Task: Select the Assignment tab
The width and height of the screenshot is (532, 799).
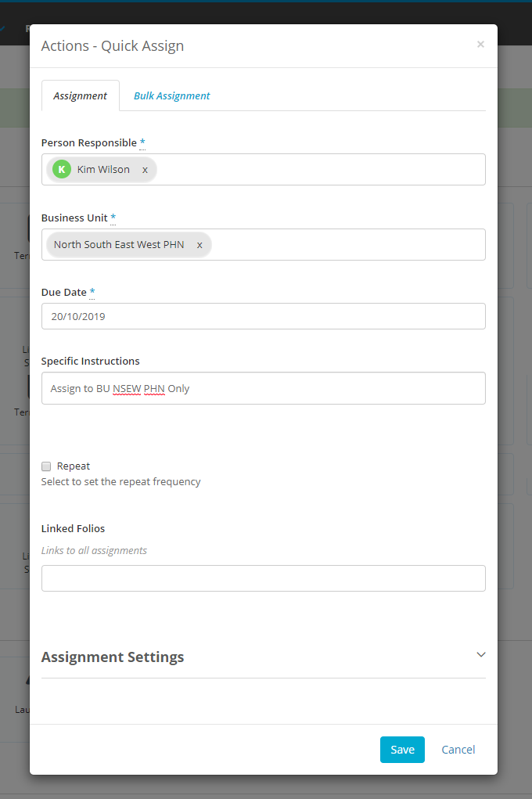Action: pyautogui.click(x=80, y=95)
